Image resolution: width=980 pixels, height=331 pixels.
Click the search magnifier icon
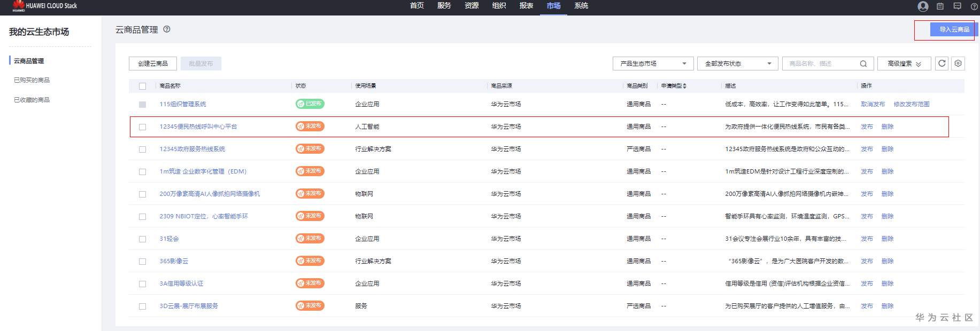pos(863,64)
